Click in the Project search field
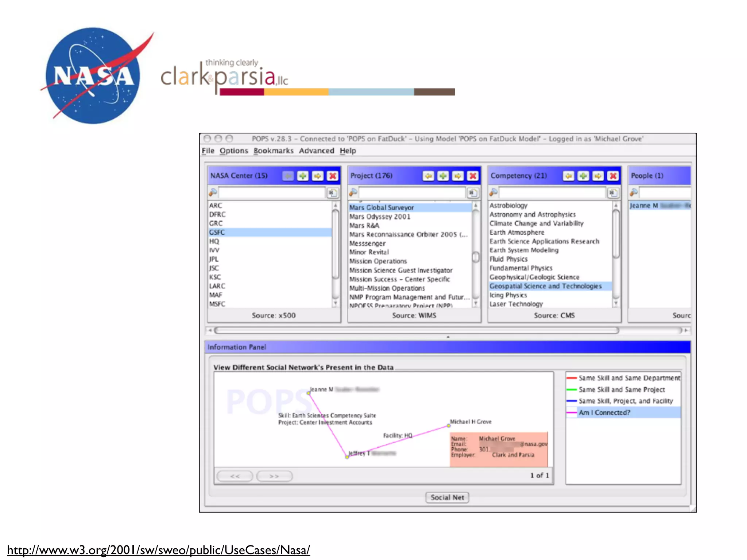This screenshot has height=560, width=747. (x=412, y=193)
